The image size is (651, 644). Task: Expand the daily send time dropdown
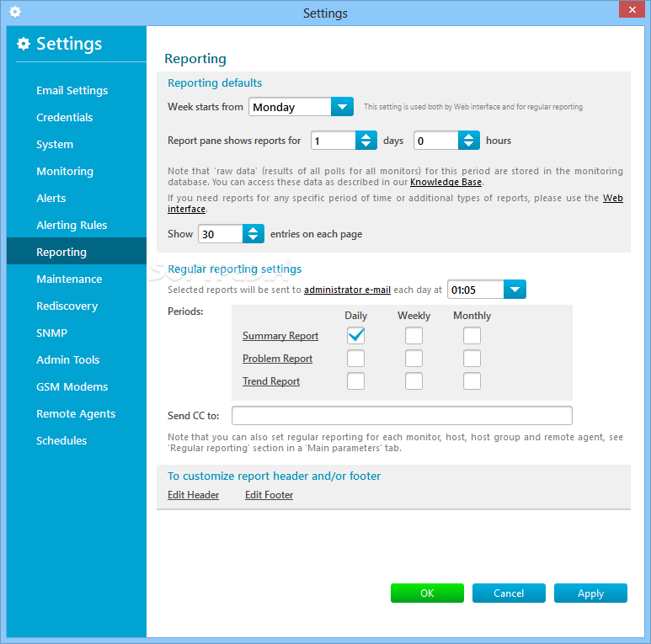515,290
